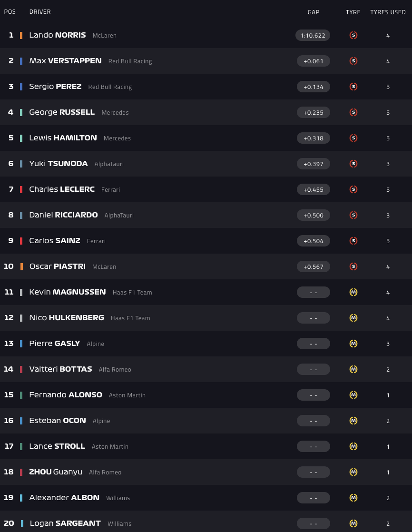Screen dimensions: 412x532
Task: Click the medium tyre icon for Kevin Magnussen
Action: coord(353,292)
